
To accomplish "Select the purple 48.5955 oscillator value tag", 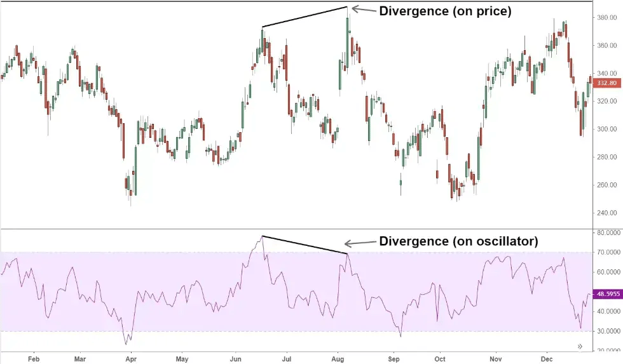I will pos(606,294).
